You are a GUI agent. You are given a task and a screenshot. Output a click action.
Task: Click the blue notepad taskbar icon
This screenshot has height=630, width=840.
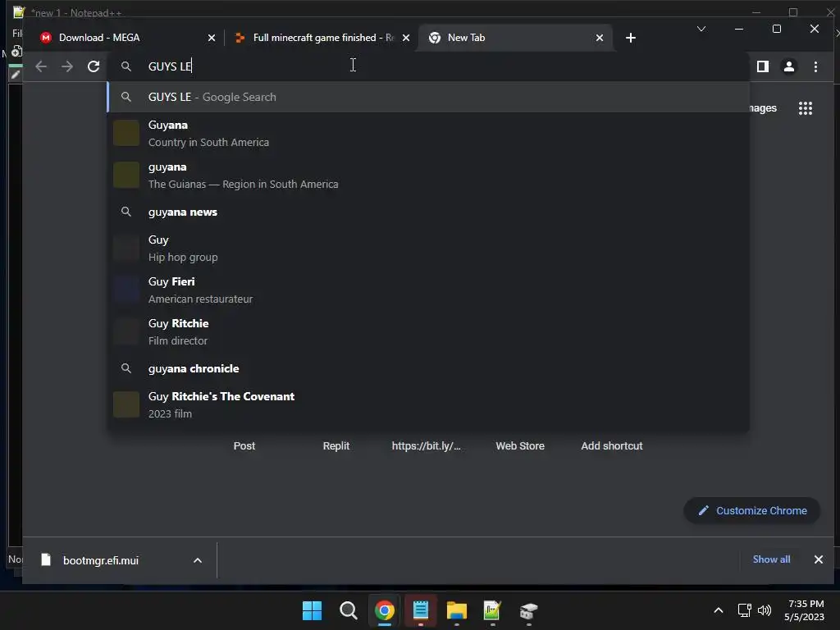point(421,610)
